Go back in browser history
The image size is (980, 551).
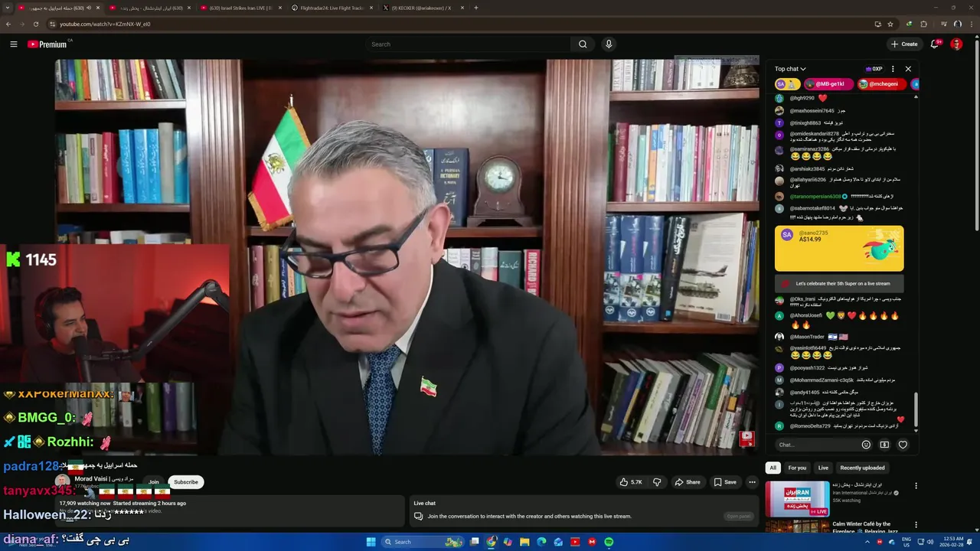click(8, 24)
